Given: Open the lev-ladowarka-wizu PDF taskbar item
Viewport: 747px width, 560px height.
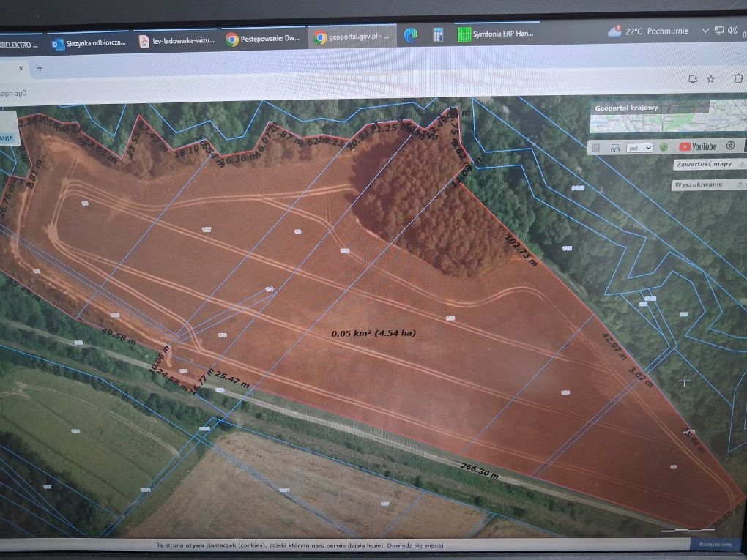Looking at the screenshot, I should (x=176, y=41).
